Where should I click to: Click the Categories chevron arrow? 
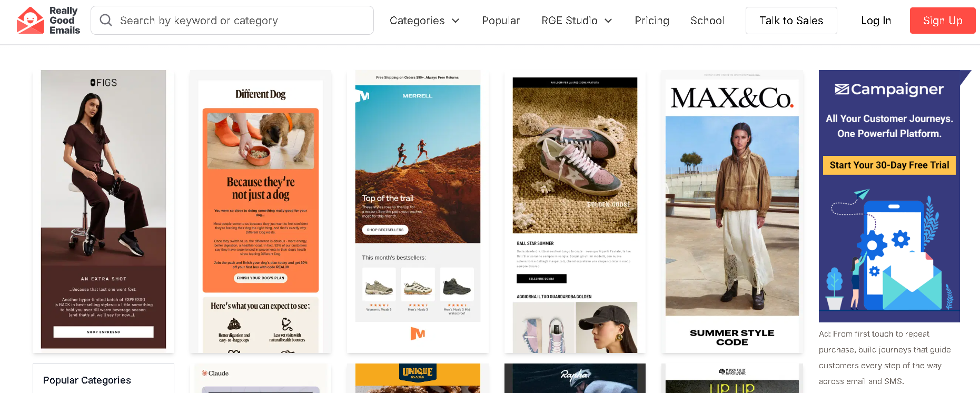click(456, 21)
